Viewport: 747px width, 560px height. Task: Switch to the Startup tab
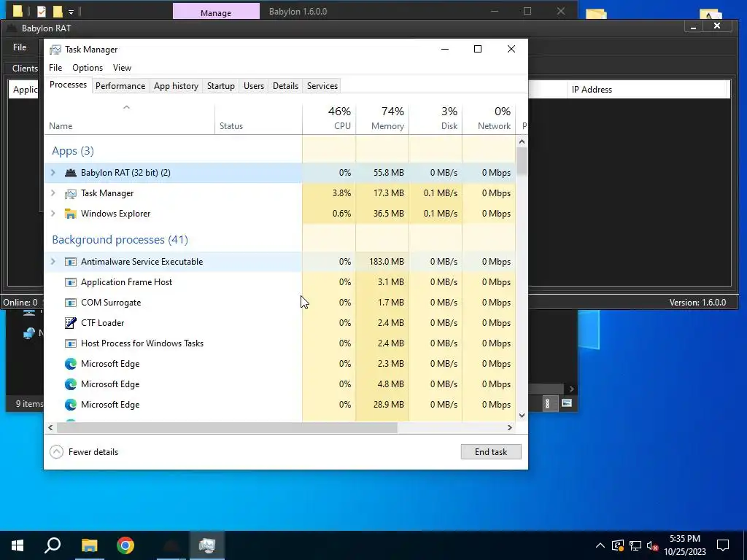pos(220,86)
